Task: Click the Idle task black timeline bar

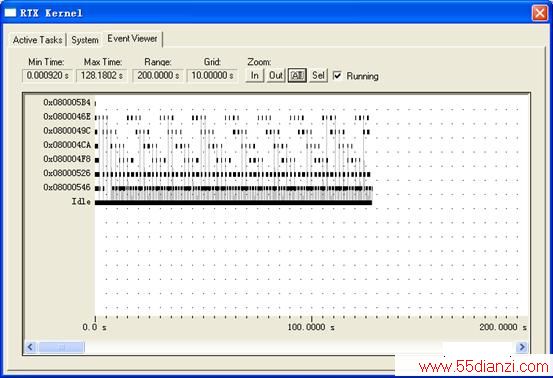Action: pyautogui.click(x=233, y=202)
